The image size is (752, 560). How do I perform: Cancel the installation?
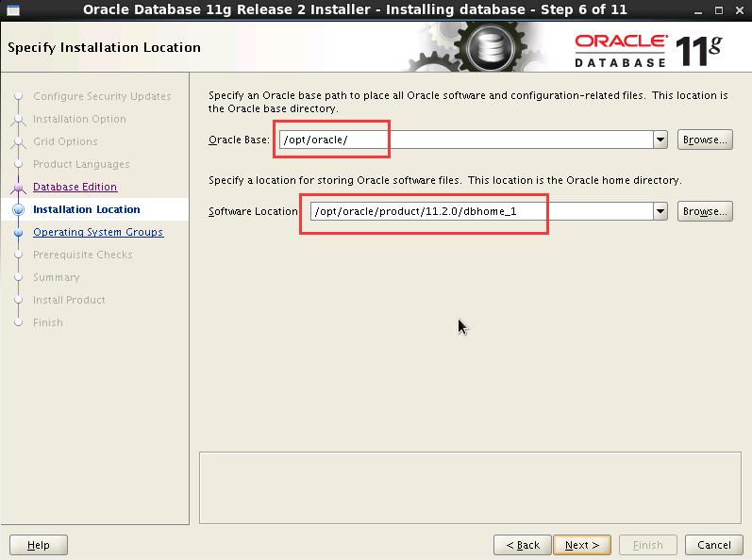(714, 545)
